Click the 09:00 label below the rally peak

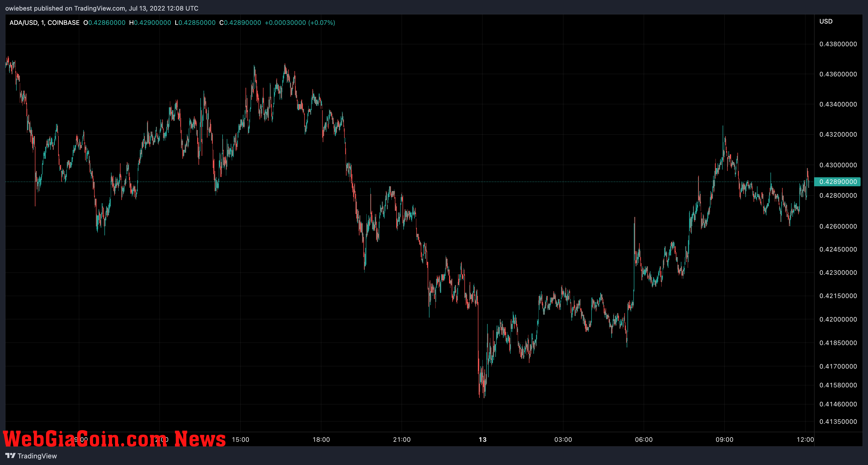coord(724,439)
